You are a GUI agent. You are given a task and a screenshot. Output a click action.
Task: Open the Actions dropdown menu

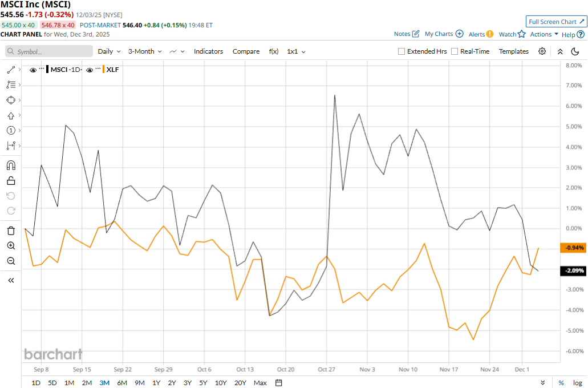(544, 34)
